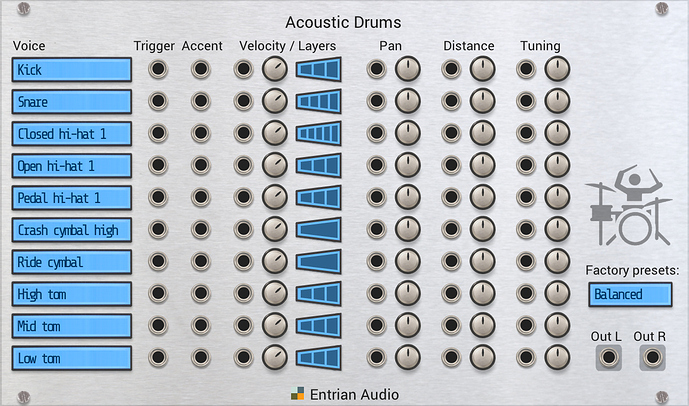Click the Kick Accent input jack

(201, 69)
